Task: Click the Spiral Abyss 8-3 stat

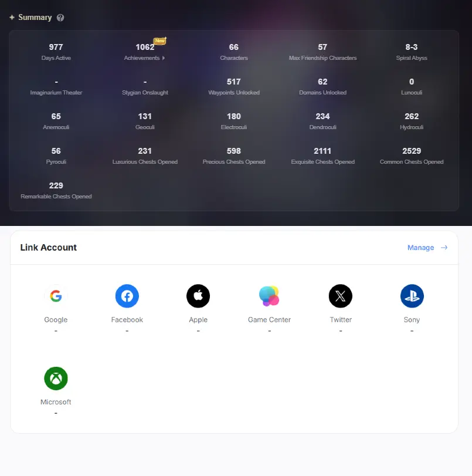Action: click(x=412, y=52)
